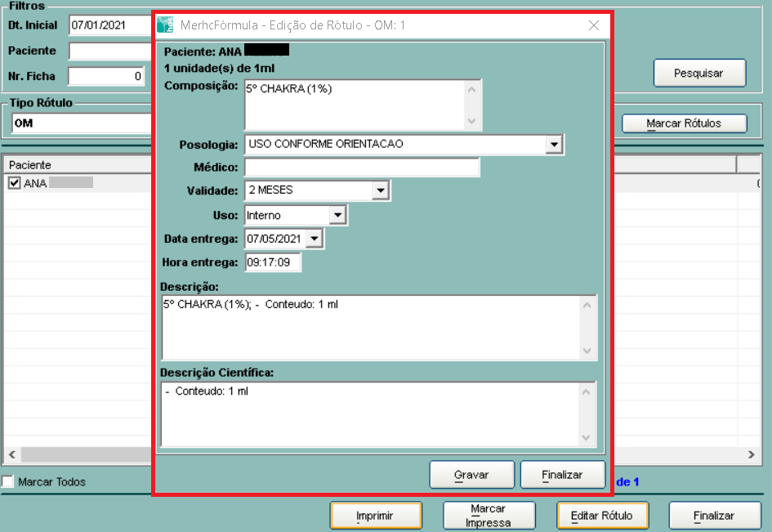Click the Pesquisar button

coord(698,73)
